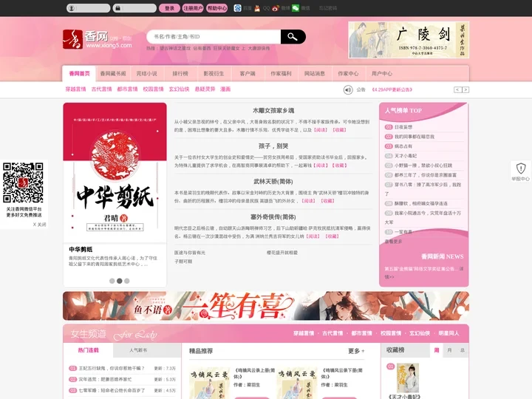Image resolution: width=532 pixels, height=399 pixels.
Task: Select the 周 weekly collection tab
Action: coord(437,350)
